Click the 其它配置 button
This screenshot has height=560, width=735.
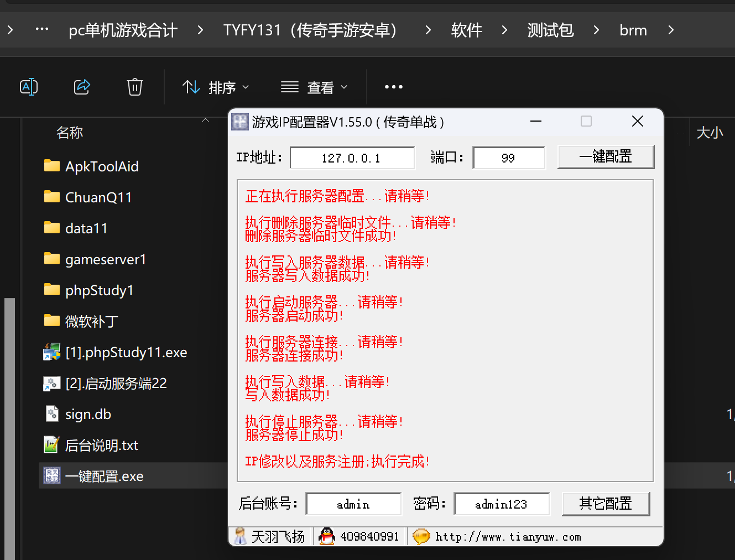(x=606, y=504)
